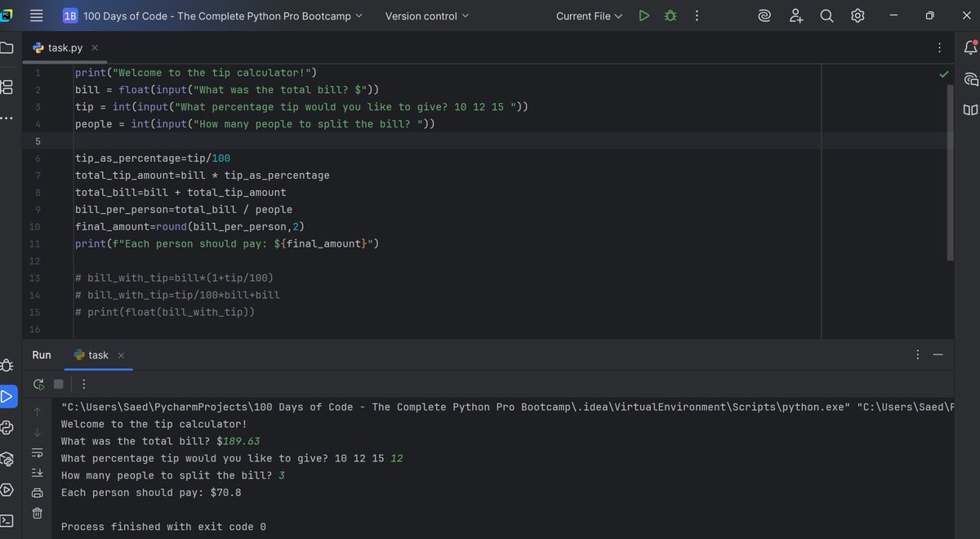Image resolution: width=980 pixels, height=539 pixels.
Task: Open Run panel options ellipsis
Action: point(918,354)
